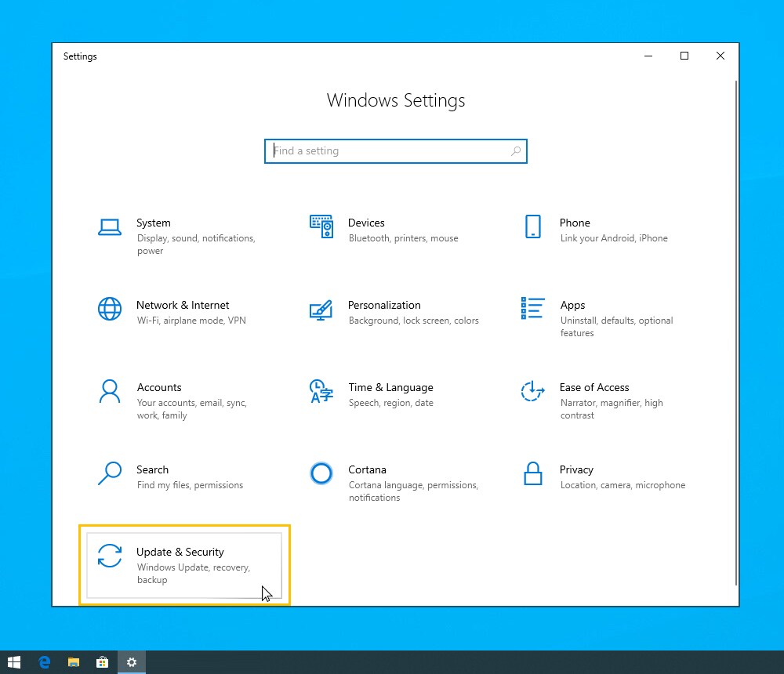This screenshot has width=784, height=674.
Task: Click the Personalization paintbrush icon
Action: coord(321,310)
